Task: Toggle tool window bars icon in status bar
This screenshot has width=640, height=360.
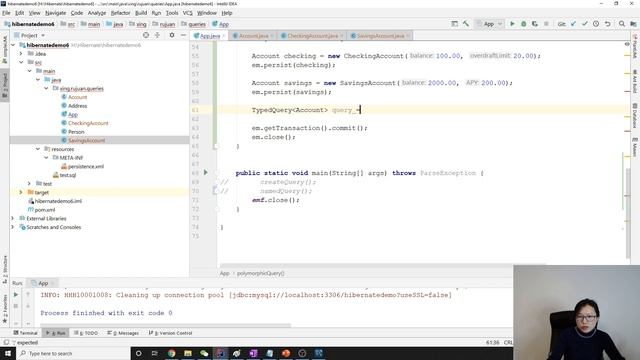Action: (x=6, y=342)
